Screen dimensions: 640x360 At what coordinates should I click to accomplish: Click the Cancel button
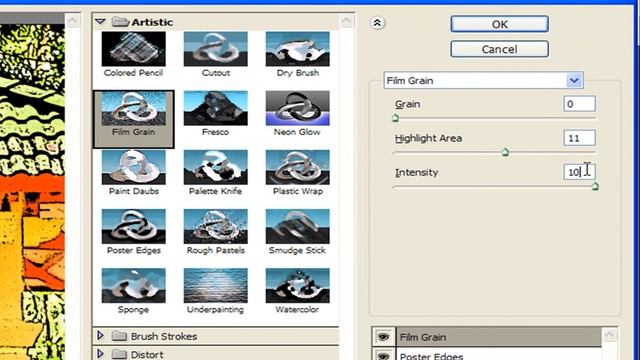click(x=500, y=49)
